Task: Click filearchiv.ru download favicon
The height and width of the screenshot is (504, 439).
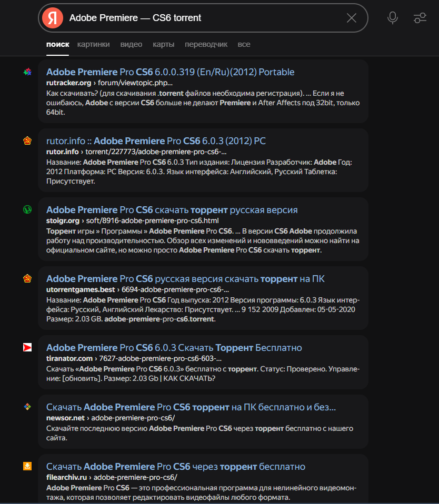Action: pos(27,466)
